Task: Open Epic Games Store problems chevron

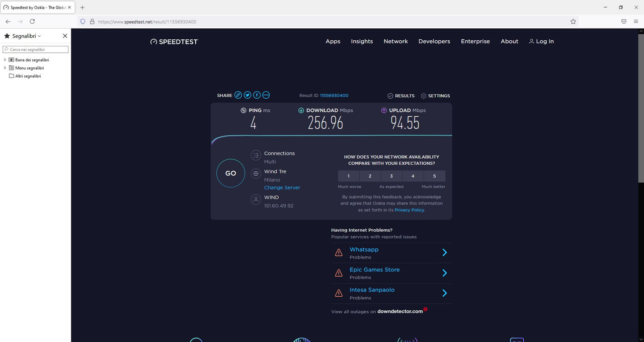Action: (444, 273)
